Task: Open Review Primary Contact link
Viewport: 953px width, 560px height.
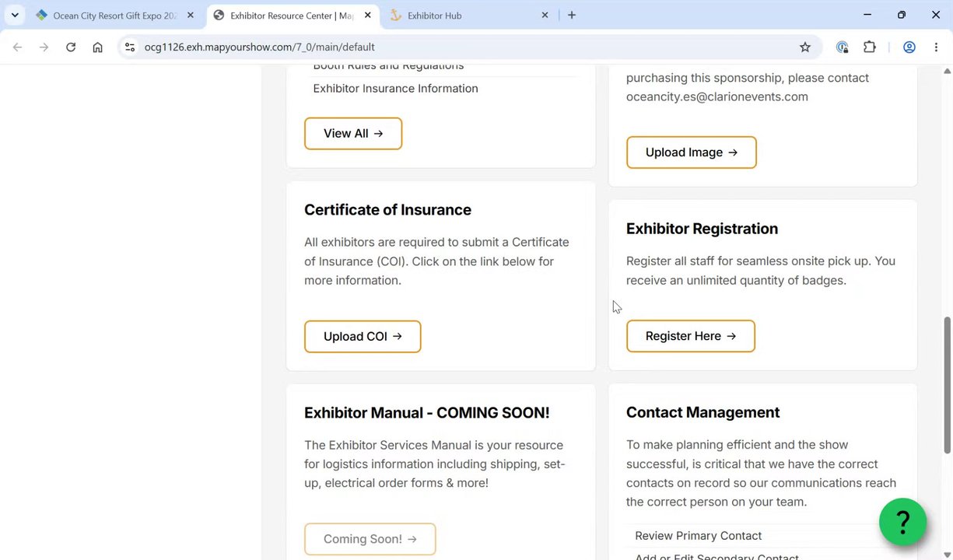Action: 698,536
